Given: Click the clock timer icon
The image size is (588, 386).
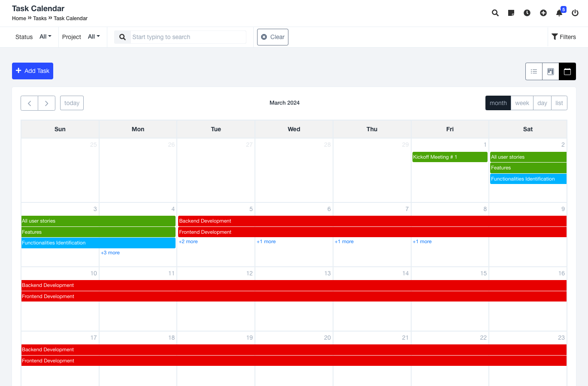Looking at the screenshot, I should (x=527, y=13).
